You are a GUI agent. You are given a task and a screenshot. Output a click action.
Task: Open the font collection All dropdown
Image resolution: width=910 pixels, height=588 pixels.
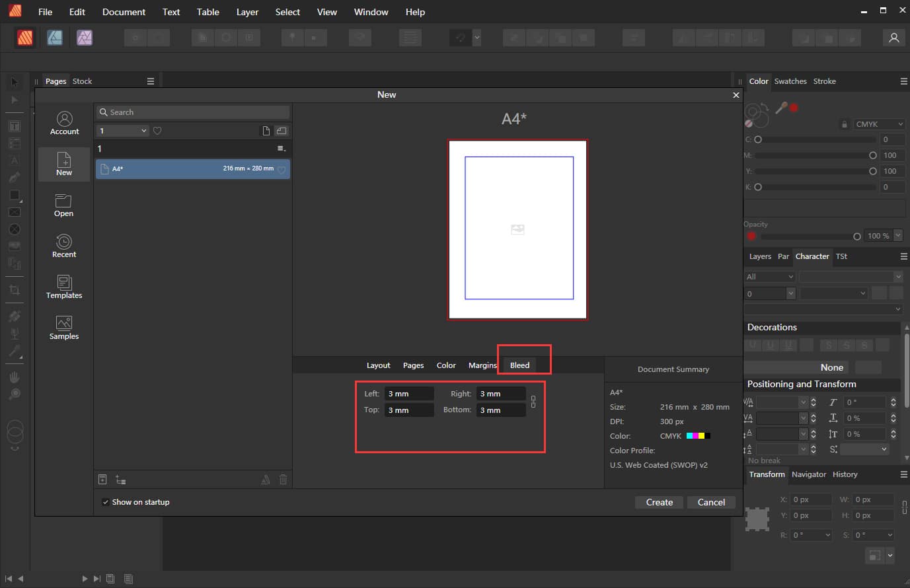769,277
